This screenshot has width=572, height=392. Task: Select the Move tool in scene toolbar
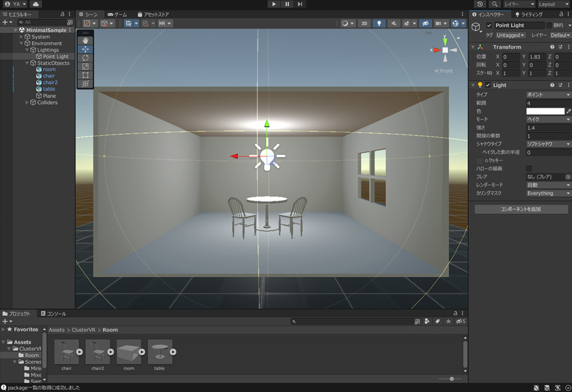[x=85, y=49]
